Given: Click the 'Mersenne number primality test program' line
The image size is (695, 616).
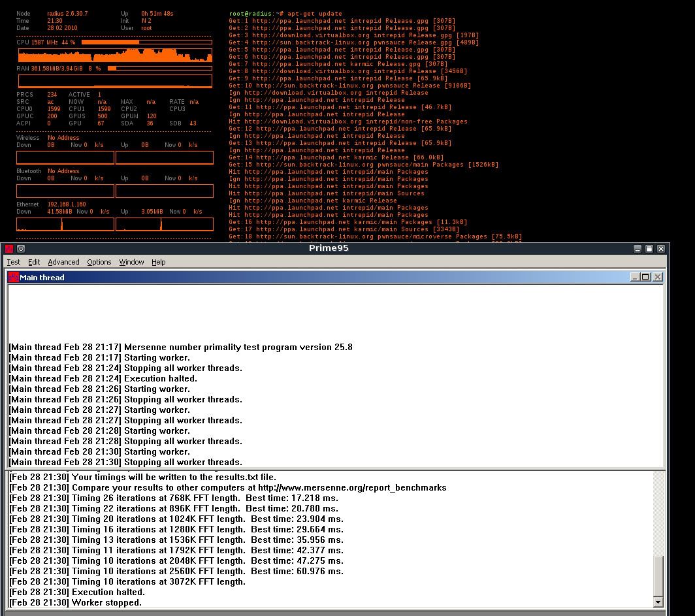Looking at the screenshot, I should point(181,347).
